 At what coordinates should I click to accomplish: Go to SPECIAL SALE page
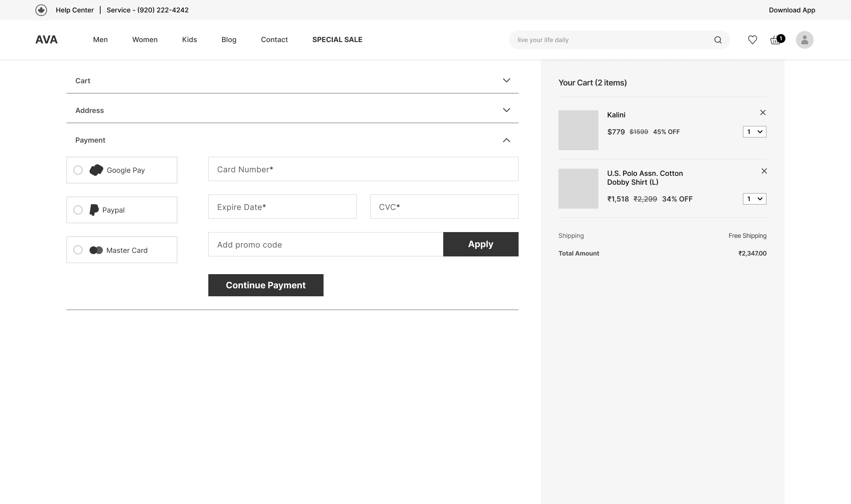pos(337,39)
